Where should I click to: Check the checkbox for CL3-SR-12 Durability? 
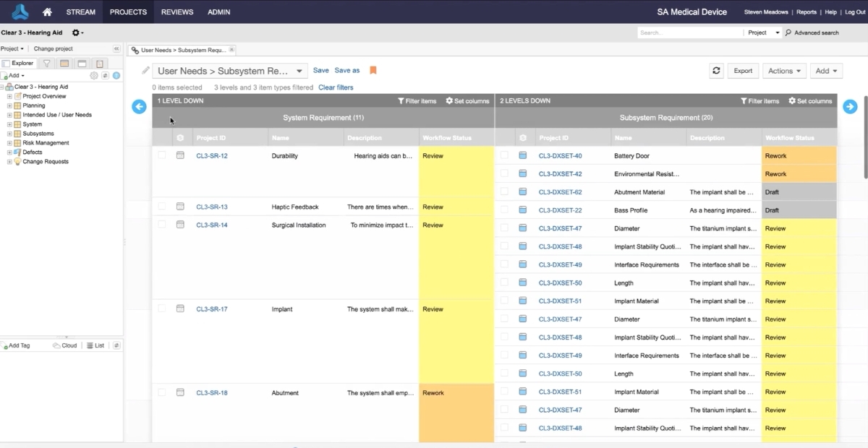[162, 155]
